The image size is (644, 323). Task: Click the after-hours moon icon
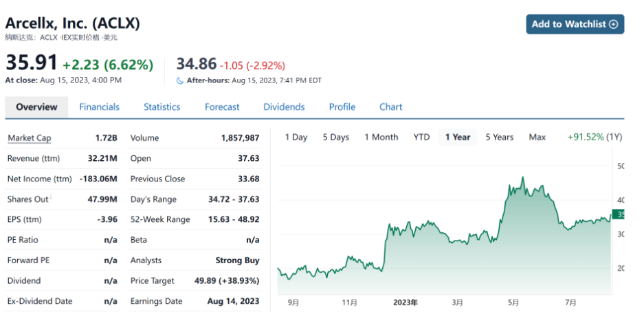(180, 80)
